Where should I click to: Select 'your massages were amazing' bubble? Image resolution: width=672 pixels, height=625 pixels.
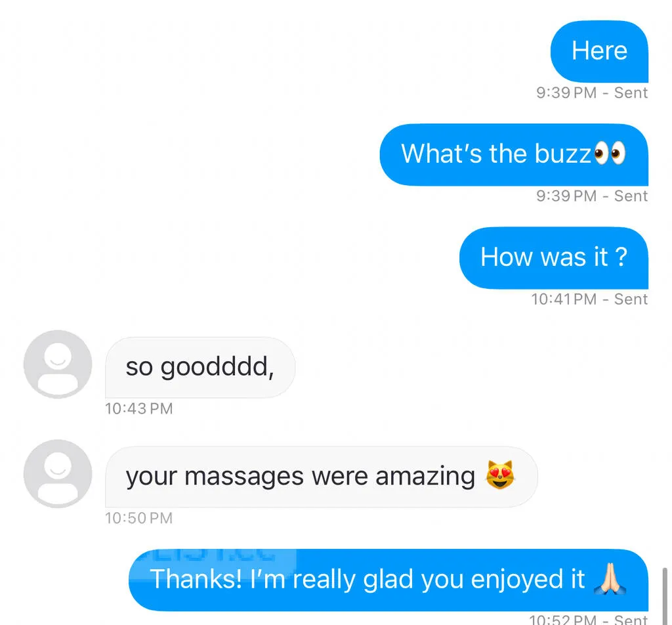322,477
